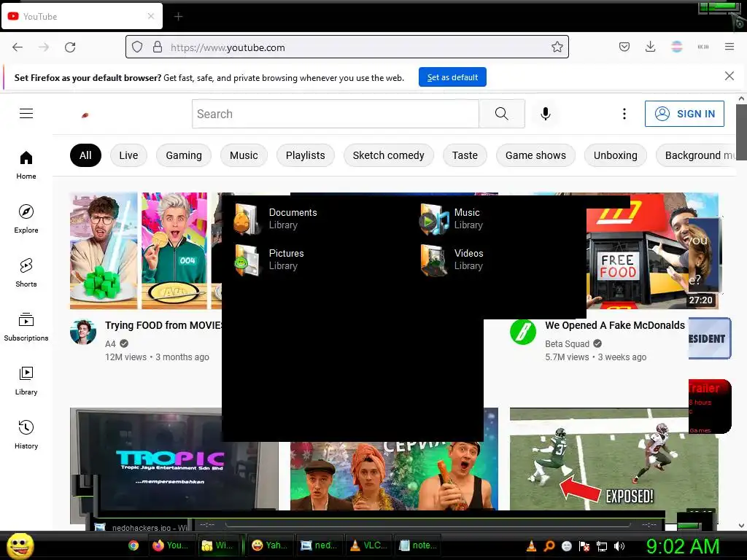Select the Music filter chip
747x560 pixels.
tap(244, 155)
